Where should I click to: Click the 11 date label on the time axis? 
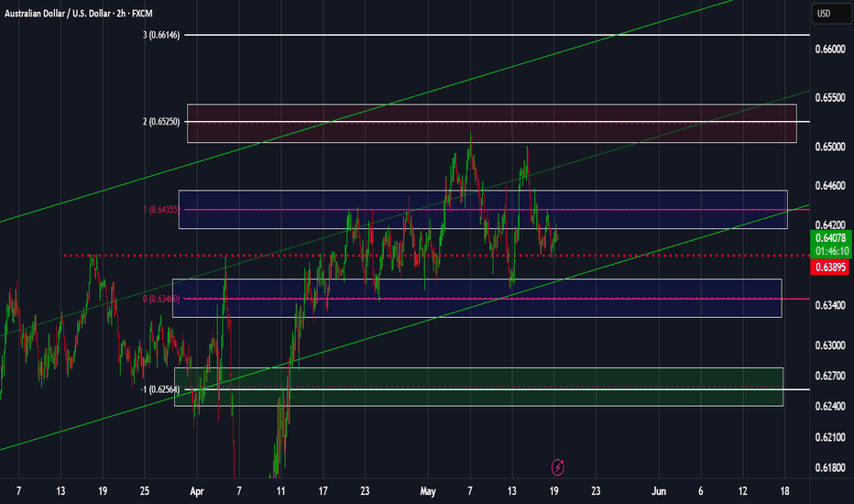(280, 491)
